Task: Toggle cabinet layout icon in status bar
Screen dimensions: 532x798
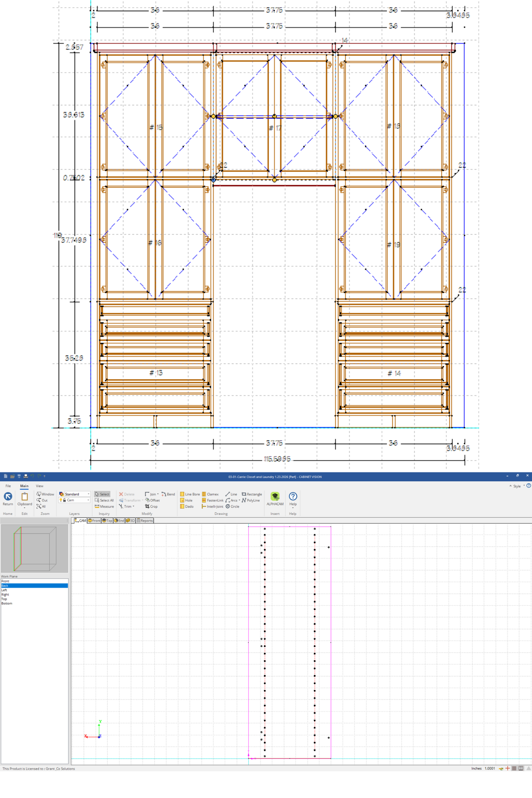Action: click(521, 768)
